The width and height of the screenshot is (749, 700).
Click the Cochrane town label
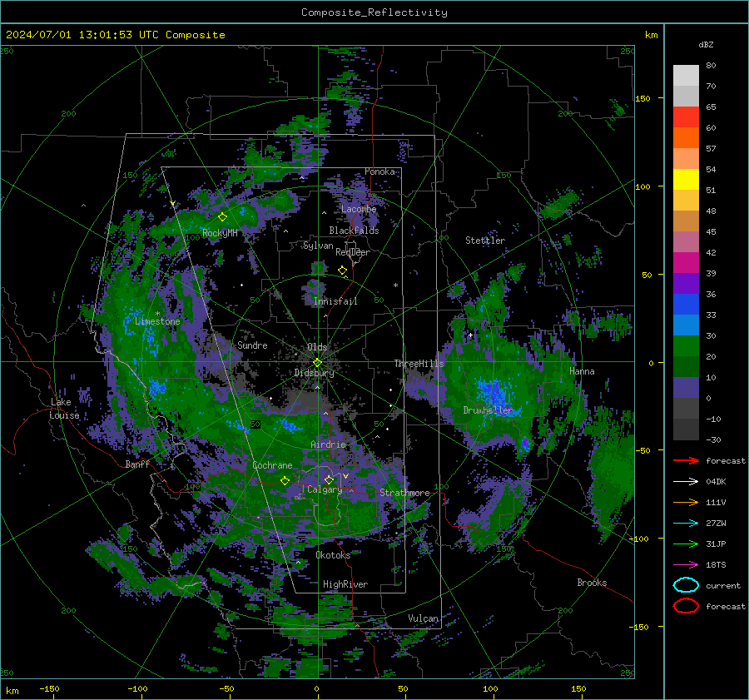[272, 465]
